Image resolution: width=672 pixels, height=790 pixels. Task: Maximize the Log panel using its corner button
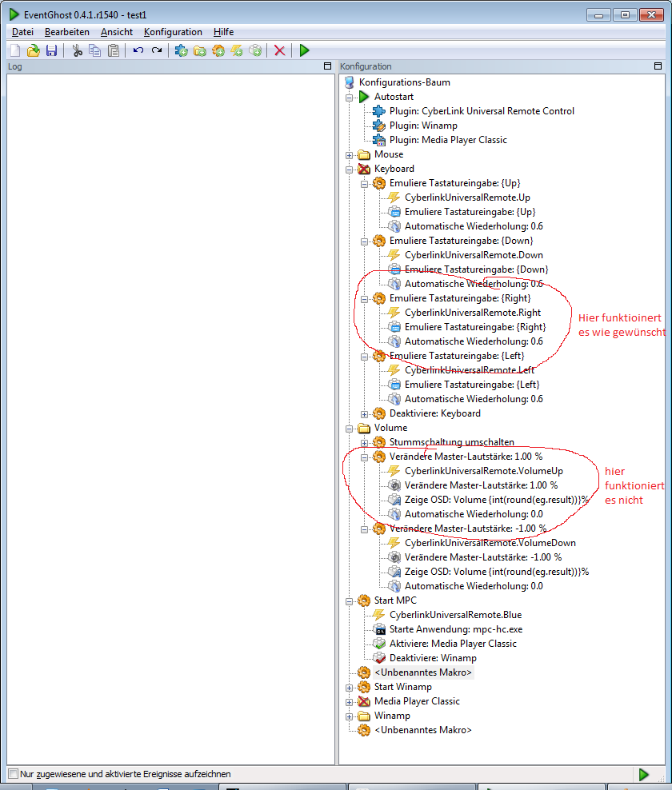tap(326, 66)
